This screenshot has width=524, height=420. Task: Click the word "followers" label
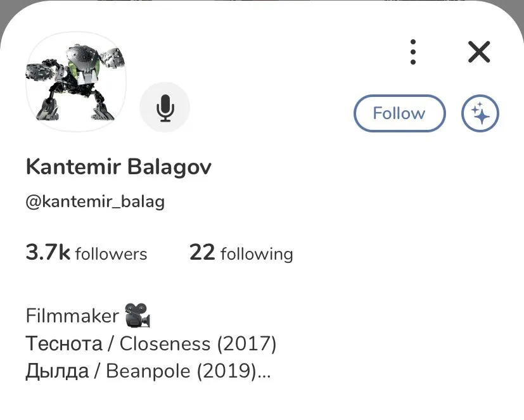(112, 253)
